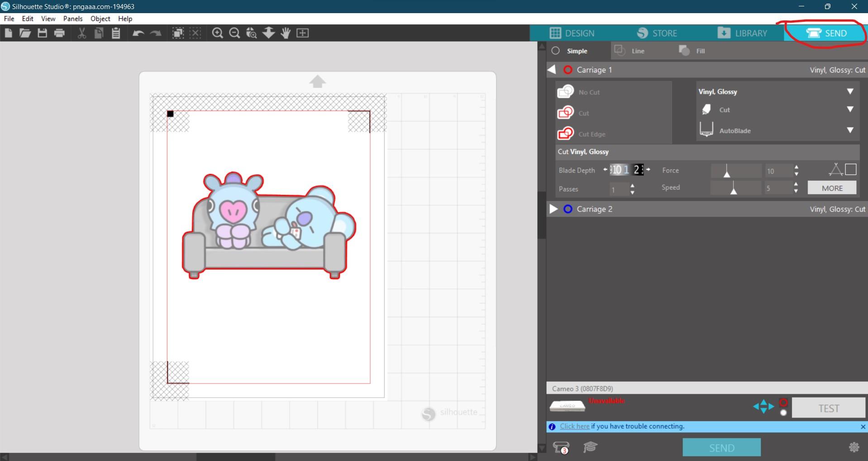The width and height of the screenshot is (868, 461).
Task: Fit page to window icon
Action: coord(302,33)
